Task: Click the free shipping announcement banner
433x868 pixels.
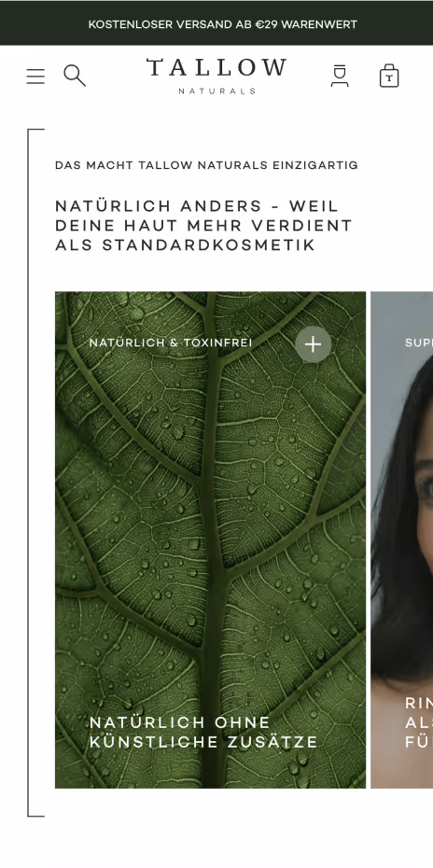Action: coord(216,23)
